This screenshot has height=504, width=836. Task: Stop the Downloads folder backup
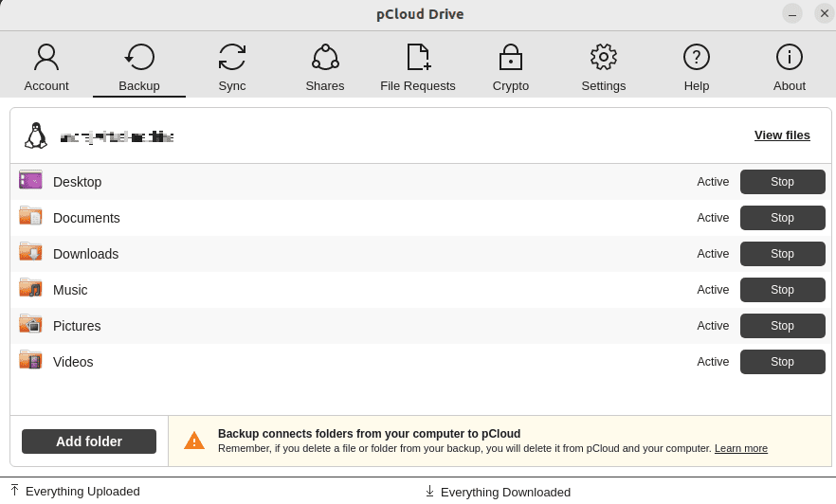tap(782, 254)
